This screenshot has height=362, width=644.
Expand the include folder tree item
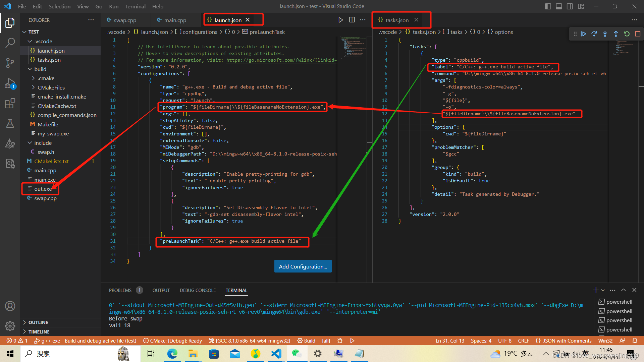(28, 142)
